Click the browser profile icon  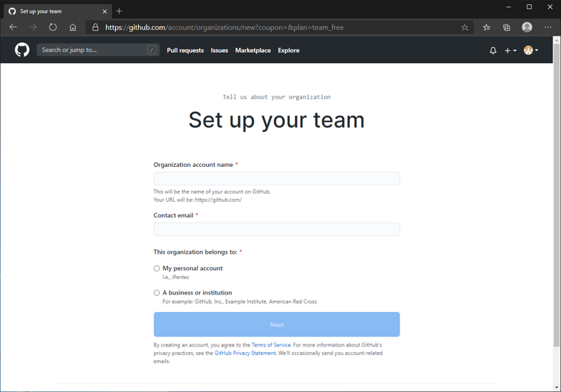click(x=527, y=27)
